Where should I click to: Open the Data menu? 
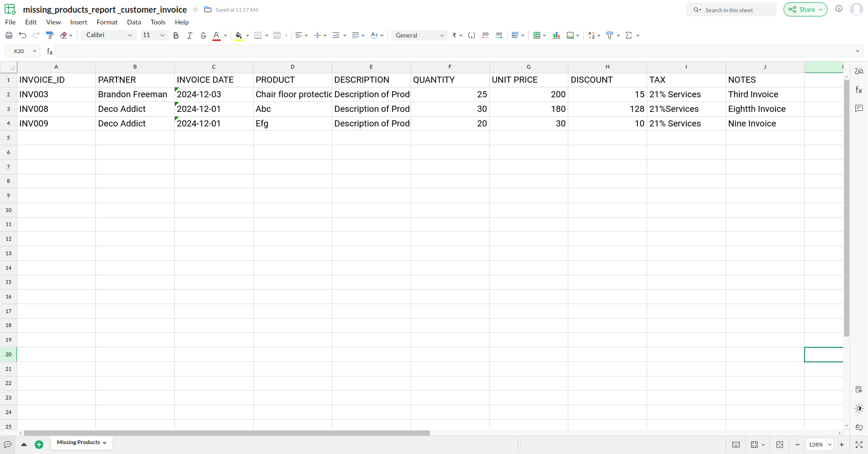134,22
